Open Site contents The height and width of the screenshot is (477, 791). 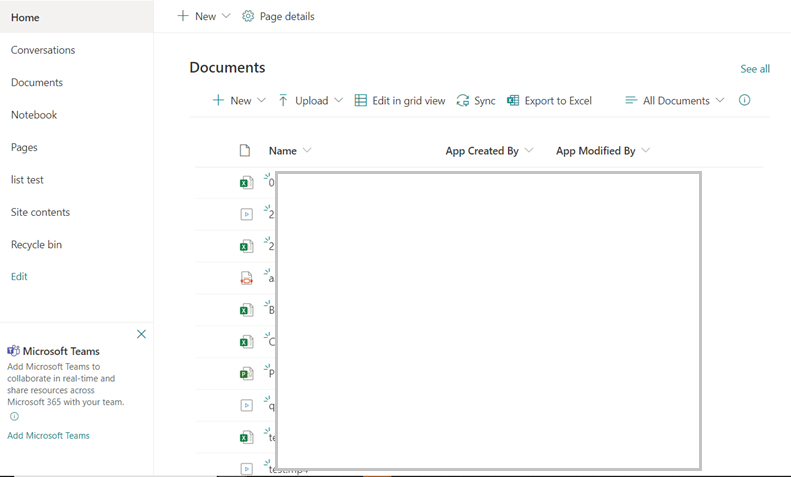[40, 212]
